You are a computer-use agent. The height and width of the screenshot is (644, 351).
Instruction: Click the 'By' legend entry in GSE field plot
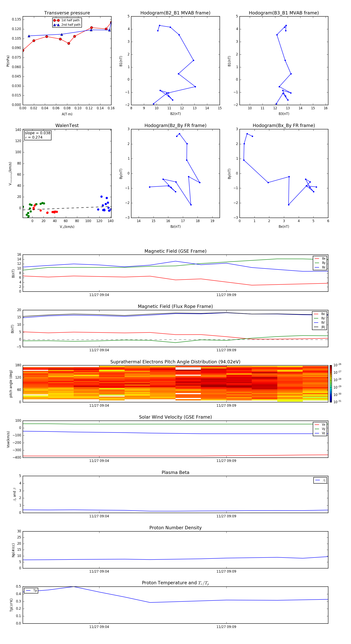pos(320,263)
